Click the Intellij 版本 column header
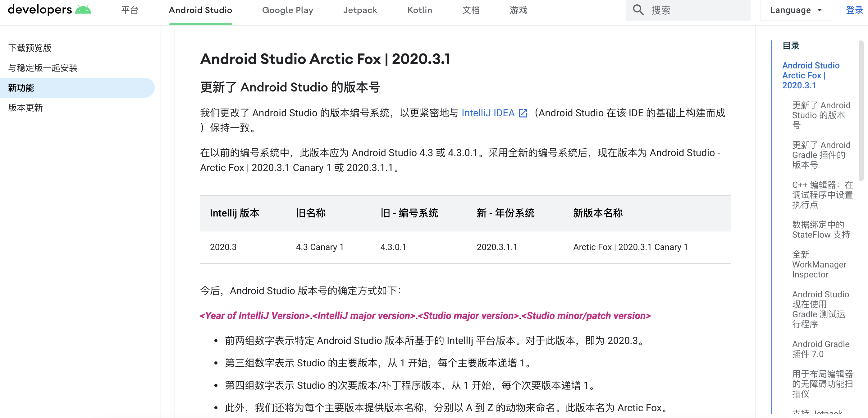This screenshot has width=868, height=418. (x=235, y=213)
